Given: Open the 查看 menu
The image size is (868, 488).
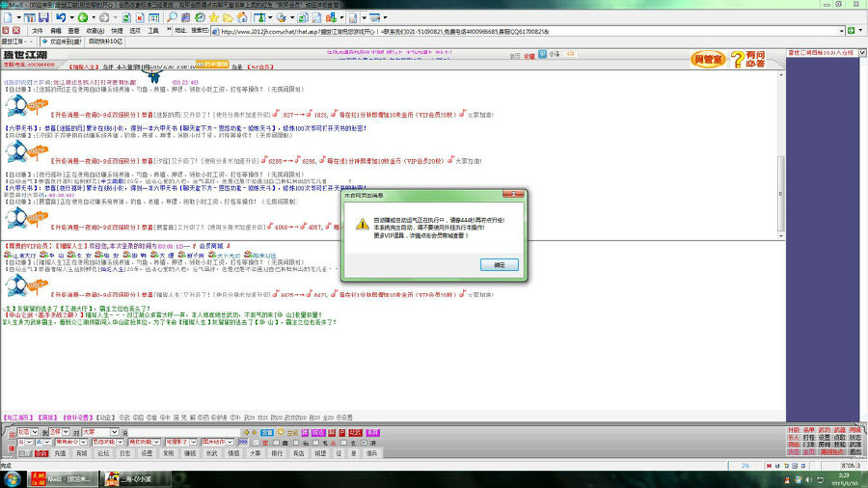Looking at the screenshot, I should point(73,31).
